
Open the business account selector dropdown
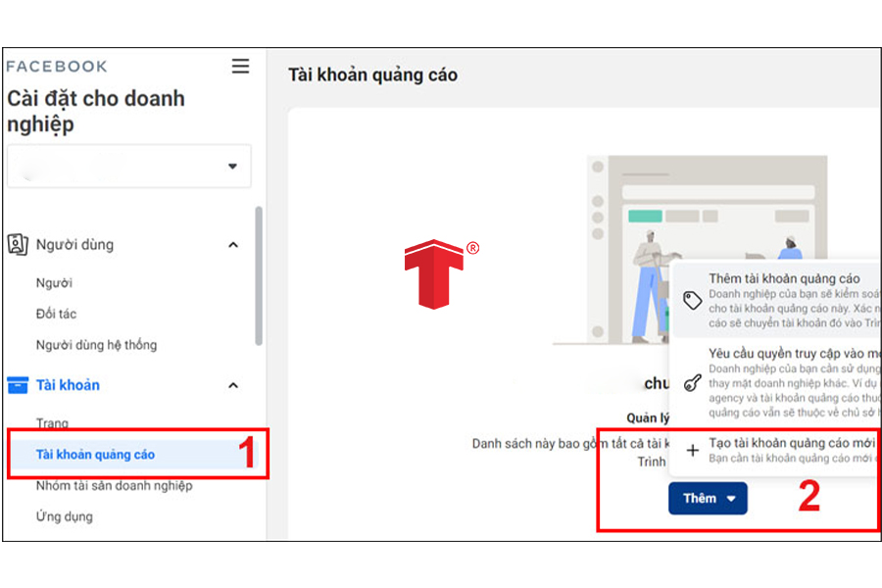point(128,166)
